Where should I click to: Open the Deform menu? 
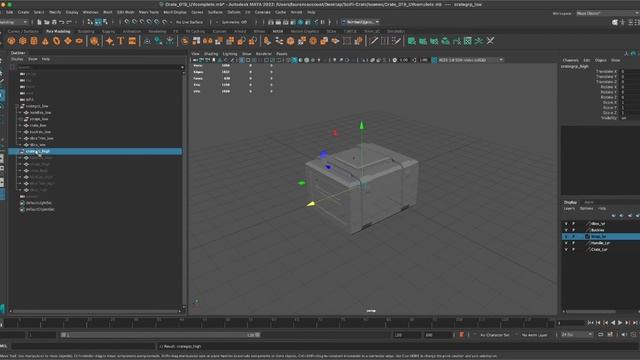234,12
